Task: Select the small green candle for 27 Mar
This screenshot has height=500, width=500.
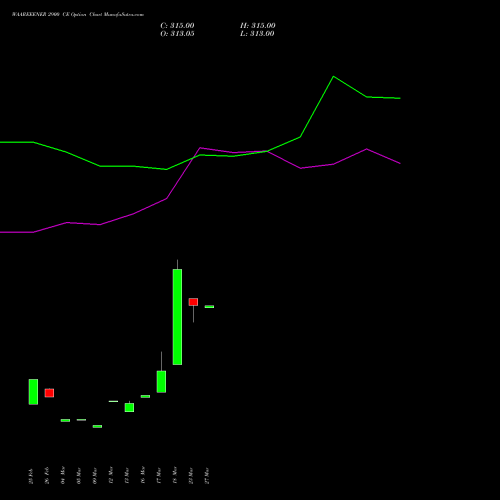Action: [209, 307]
